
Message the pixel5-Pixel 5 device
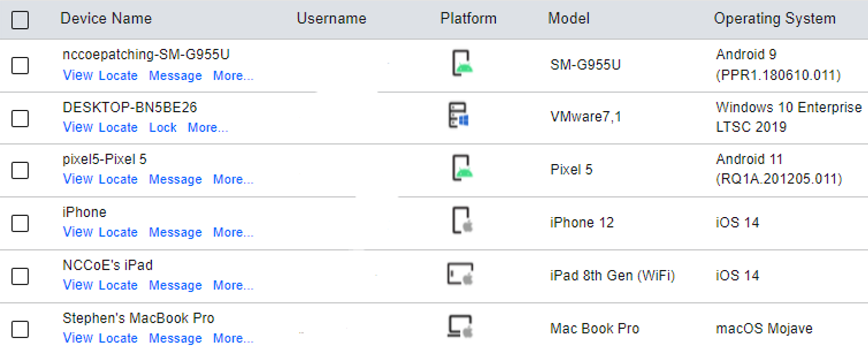(x=176, y=180)
